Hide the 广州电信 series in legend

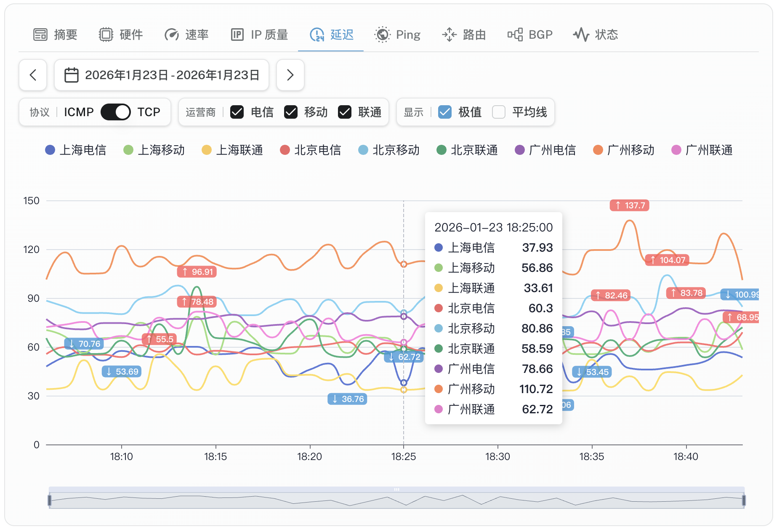tap(545, 150)
